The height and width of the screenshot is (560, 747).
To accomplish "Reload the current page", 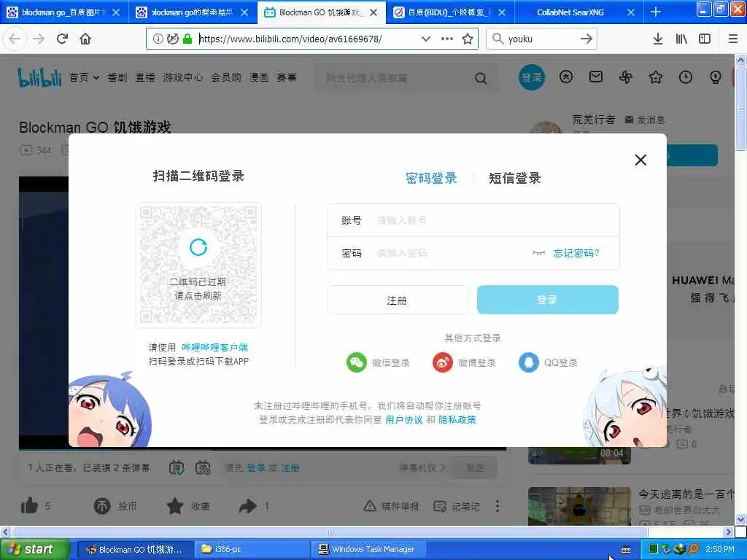I will tap(62, 39).
